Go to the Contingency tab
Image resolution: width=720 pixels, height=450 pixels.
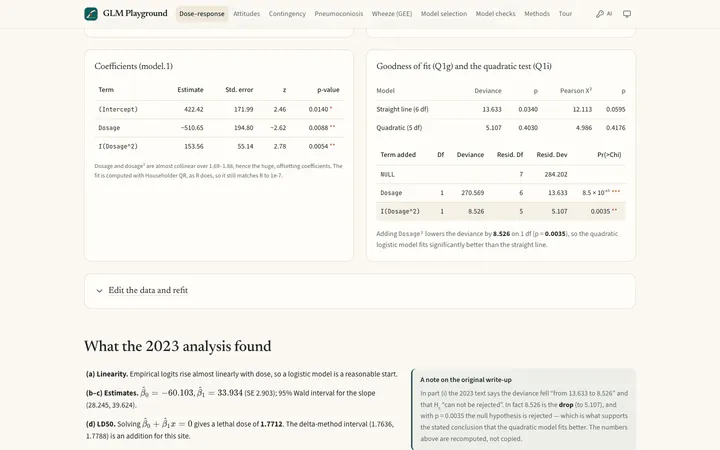(x=287, y=14)
